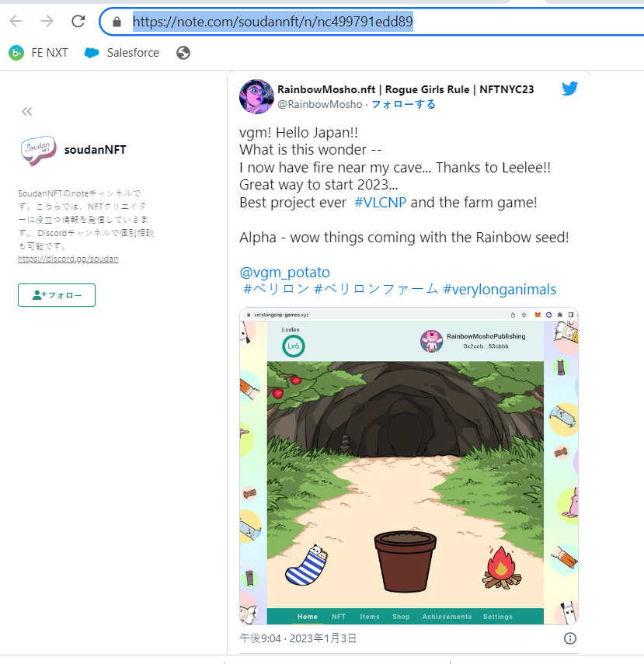Click the green フォロー follow button
Screen dimensions: 644x664
point(57,295)
